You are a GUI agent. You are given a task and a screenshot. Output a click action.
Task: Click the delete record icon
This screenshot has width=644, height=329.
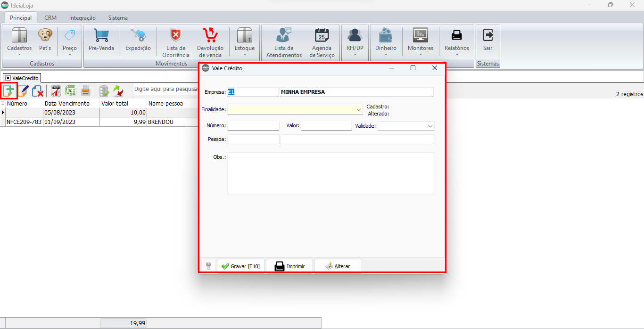(x=38, y=90)
